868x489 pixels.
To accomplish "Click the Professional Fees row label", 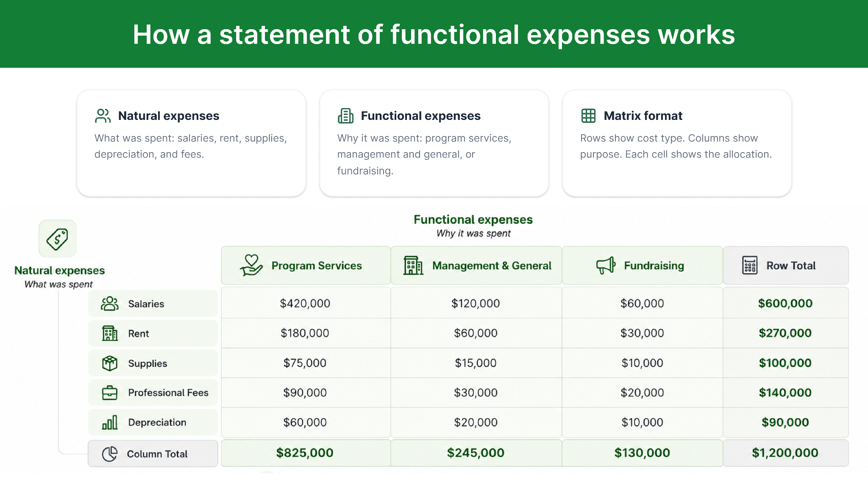I will click(x=153, y=393).
